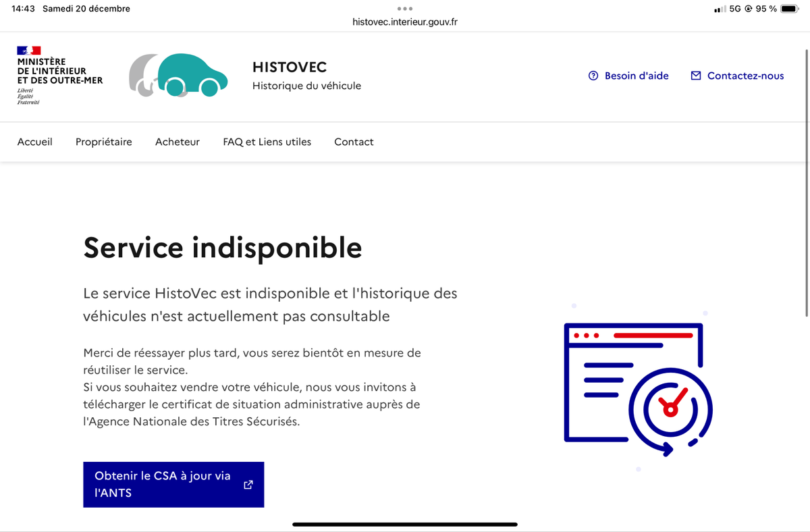
Task: Click the Service indisponible heading
Action: pyautogui.click(x=223, y=248)
